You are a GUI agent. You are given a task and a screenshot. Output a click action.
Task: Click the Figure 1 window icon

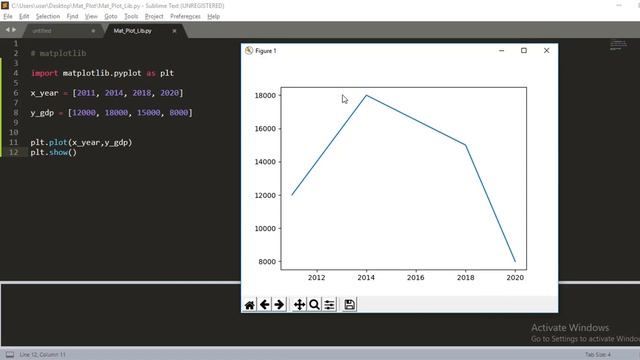point(249,51)
